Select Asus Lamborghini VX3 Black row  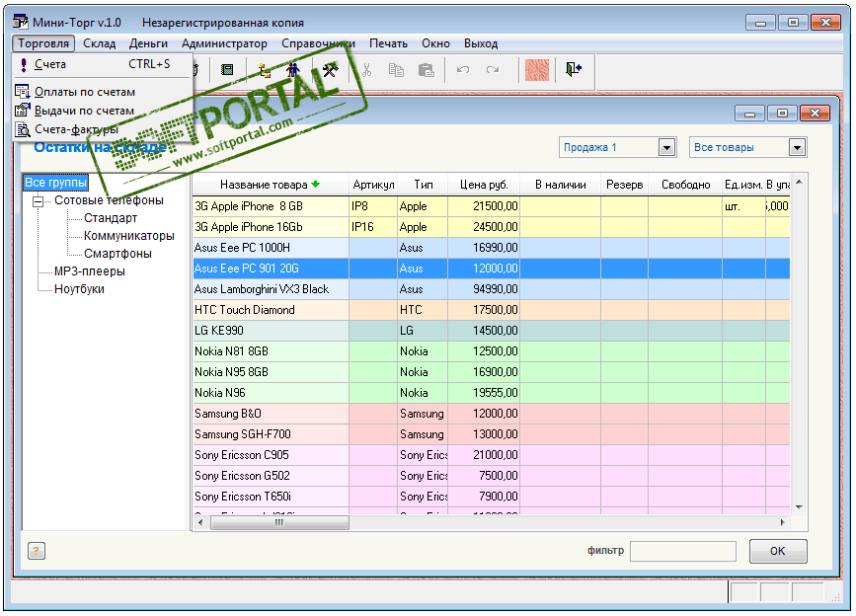492,289
